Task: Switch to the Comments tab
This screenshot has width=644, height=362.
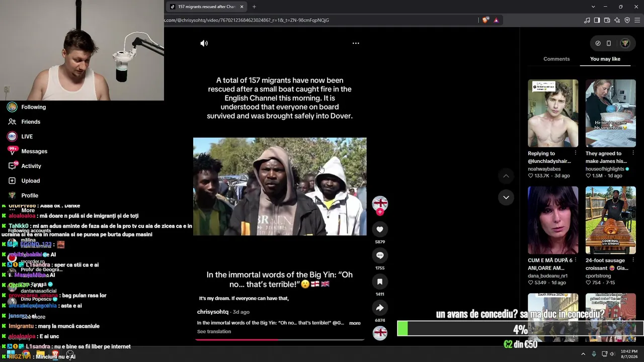Action: pos(556,59)
